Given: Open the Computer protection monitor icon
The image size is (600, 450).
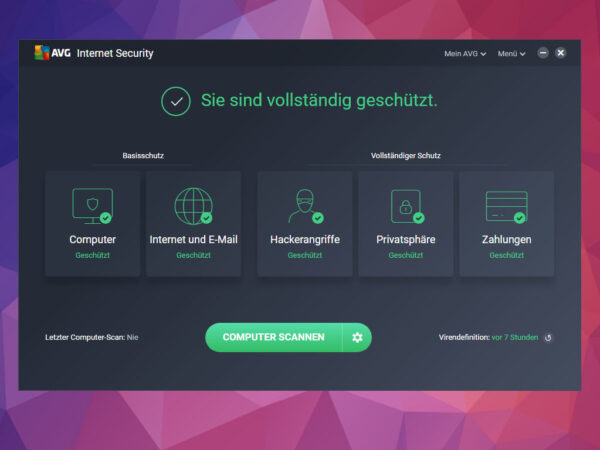Looking at the screenshot, I should pyautogui.click(x=93, y=206).
